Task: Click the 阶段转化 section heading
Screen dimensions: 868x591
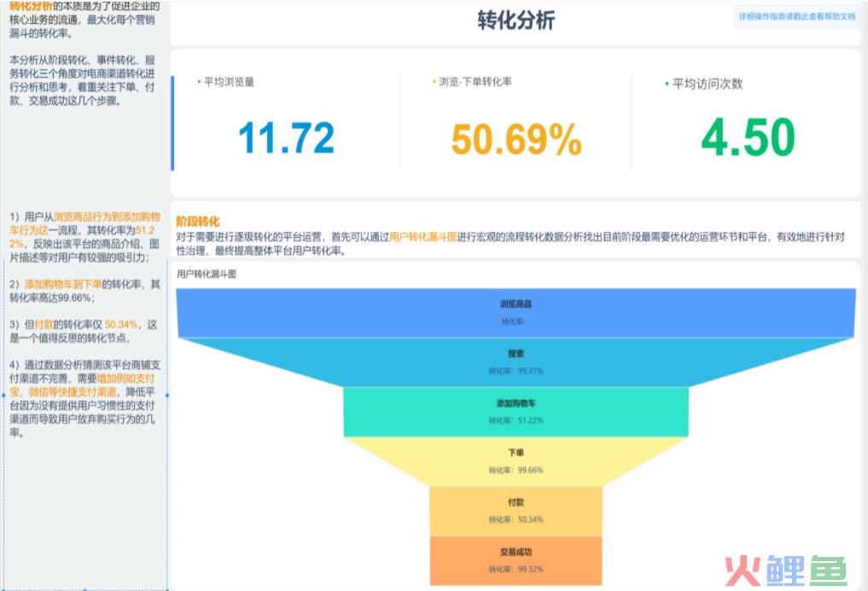Action: coord(198,222)
